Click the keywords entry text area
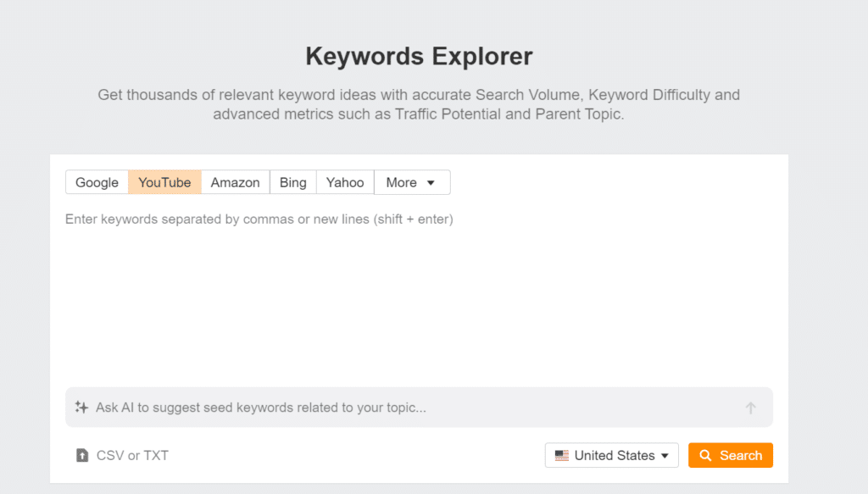Image resolution: width=868 pixels, height=494 pixels. point(419,293)
